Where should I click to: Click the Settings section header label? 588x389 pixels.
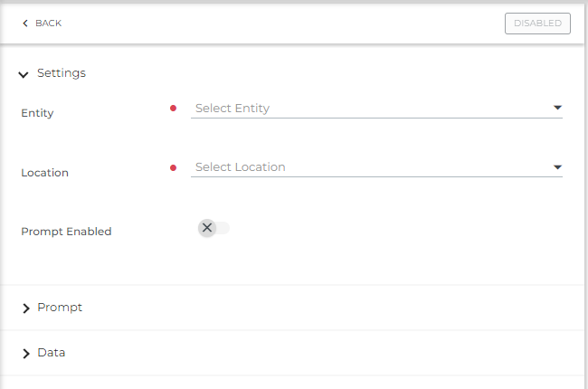click(62, 73)
